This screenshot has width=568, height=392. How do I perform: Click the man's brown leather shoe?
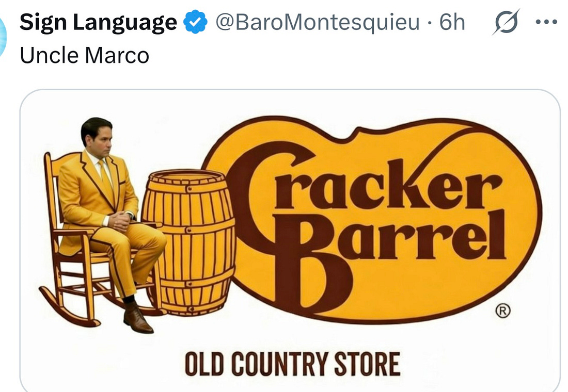pos(137,319)
